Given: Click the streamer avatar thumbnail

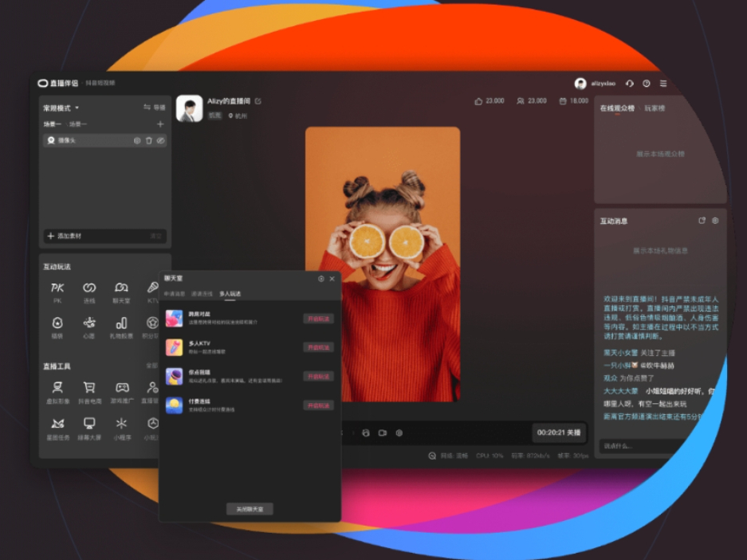Looking at the screenshot, I should 189,108.
